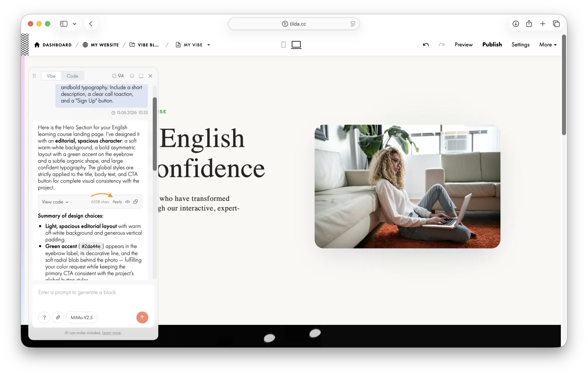Send the prompt with orange arrow
Image resolution: width=588 pixels, height=375 pixels.
(x=142, y=318)
